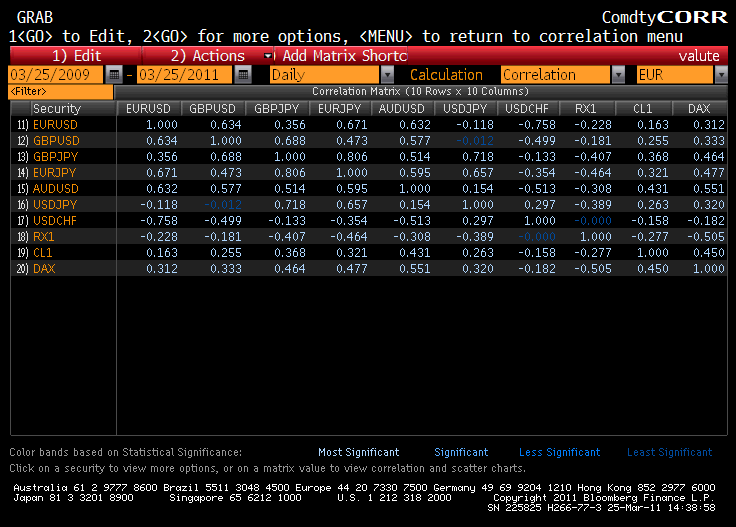Click the GBPJPY column header
Image resolution: width=736 pixels, height=527 pixels.
click(x=277, y=108)
